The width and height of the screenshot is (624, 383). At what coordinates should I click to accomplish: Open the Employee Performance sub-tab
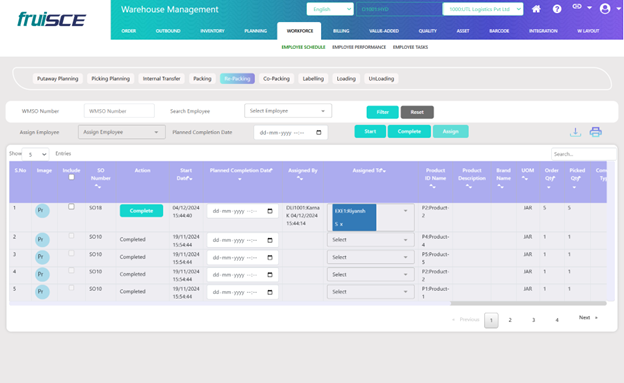click(x=359, y=47)
